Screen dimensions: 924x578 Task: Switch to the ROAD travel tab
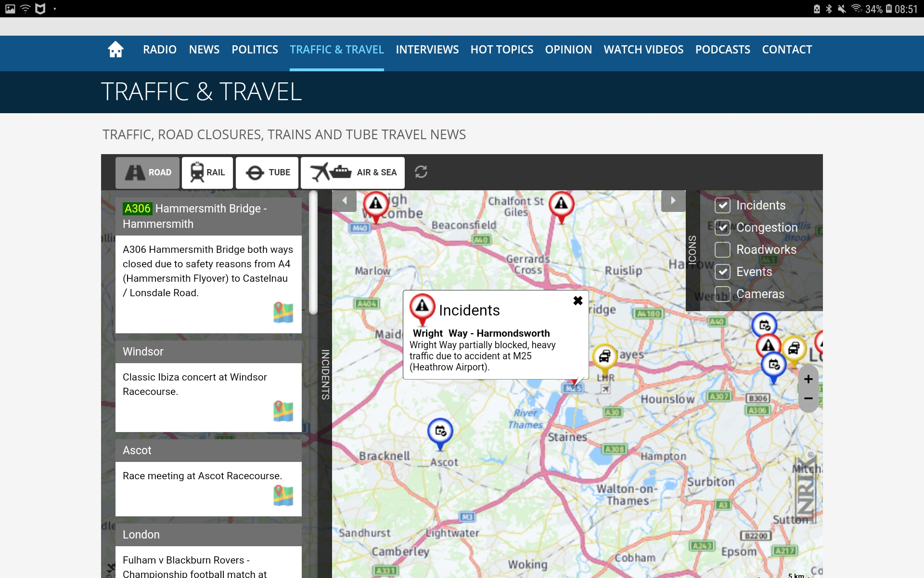pos(147,172)
